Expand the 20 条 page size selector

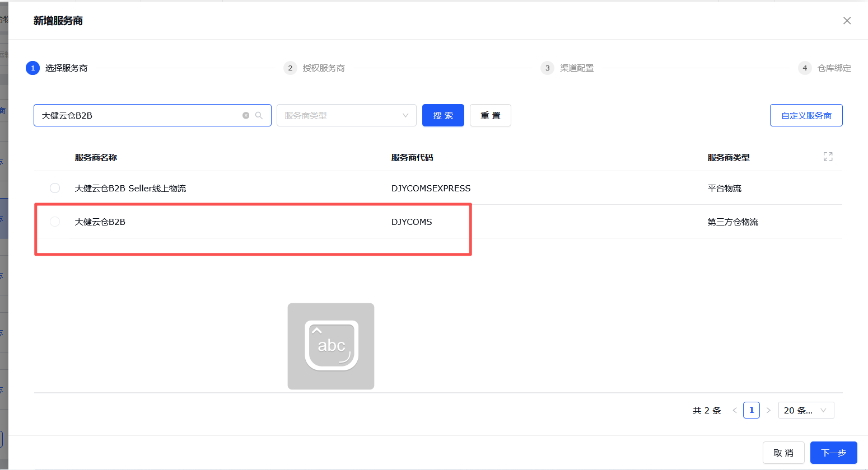coord(806,410)
